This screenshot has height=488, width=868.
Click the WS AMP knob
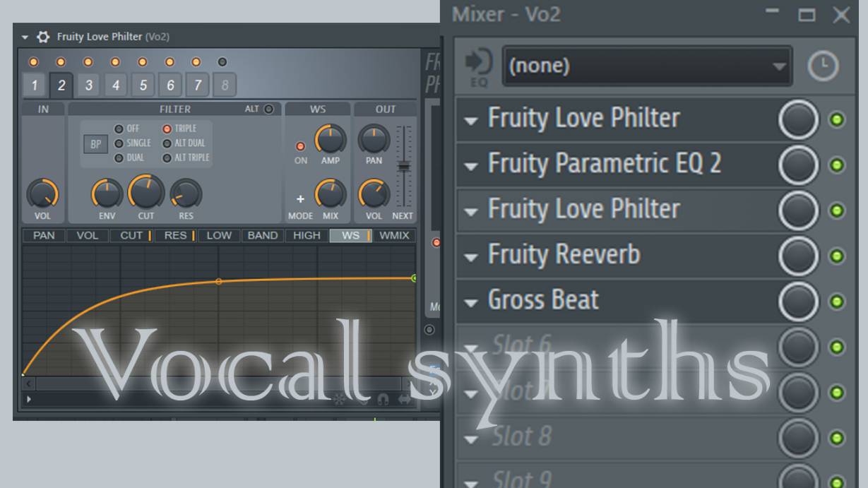tap(330, 138)
